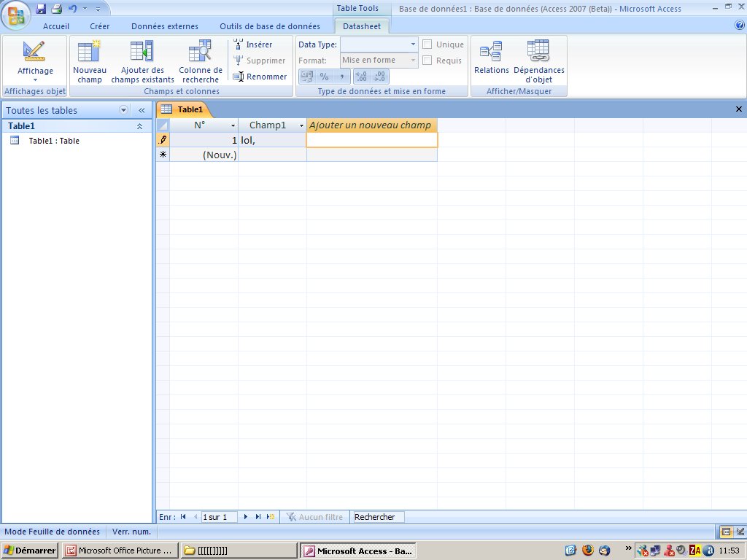Increase decimal places

(x=362, y=77)
